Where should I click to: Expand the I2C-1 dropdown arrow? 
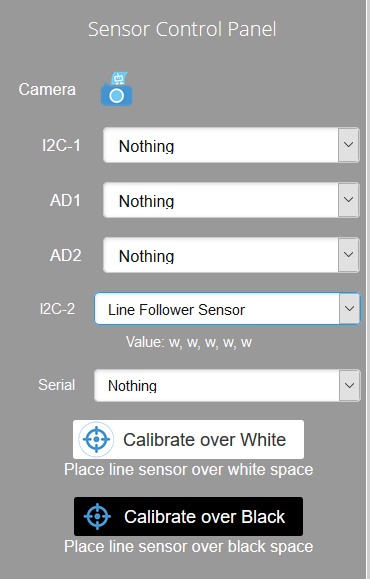(x=349, y=145)
